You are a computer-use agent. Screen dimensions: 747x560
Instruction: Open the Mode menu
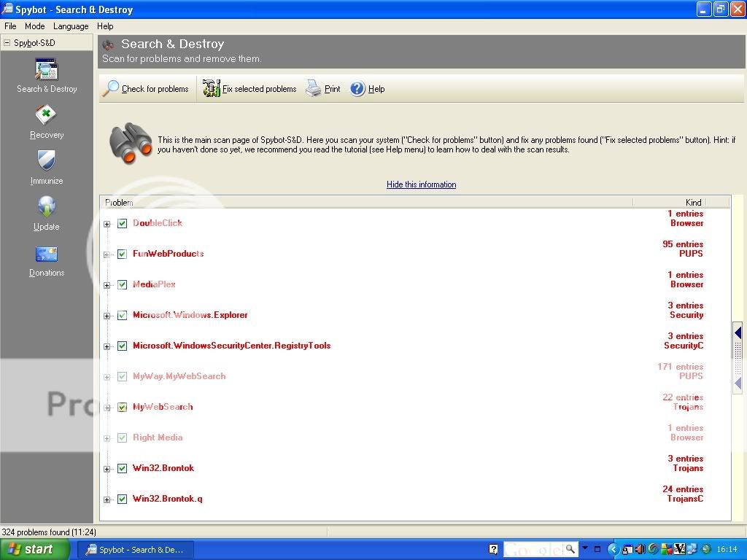coord(35,26)
